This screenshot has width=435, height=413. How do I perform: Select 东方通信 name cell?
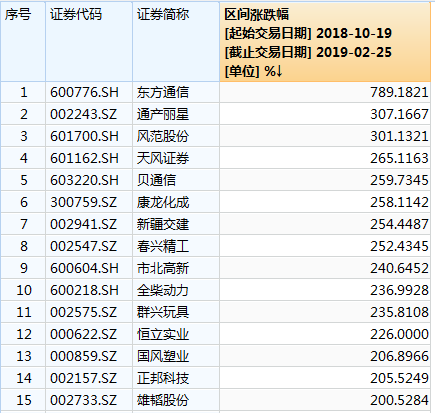tap(176, 92)
